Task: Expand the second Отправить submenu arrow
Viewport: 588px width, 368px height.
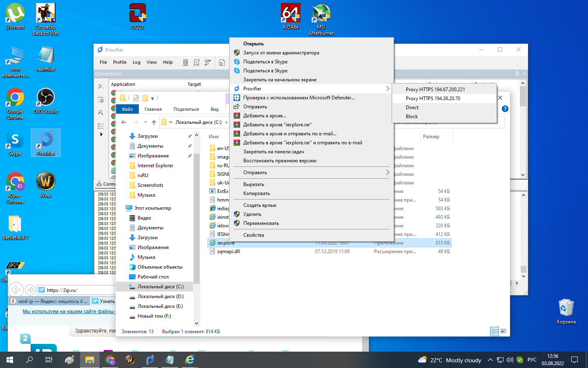Action: 387,173
